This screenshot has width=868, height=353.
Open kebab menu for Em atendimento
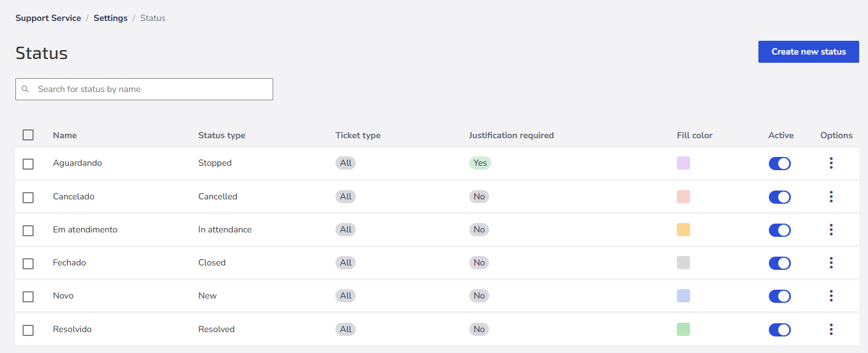click(831, 230)
